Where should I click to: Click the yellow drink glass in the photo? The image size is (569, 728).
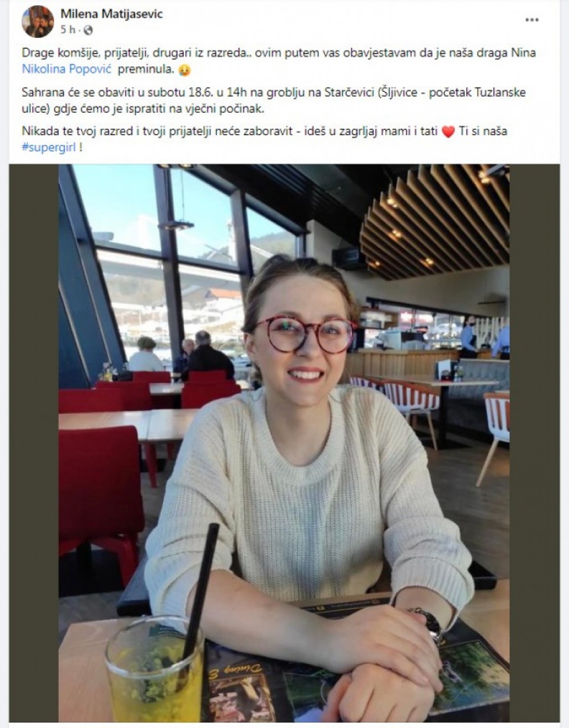[x=154, y=669]
